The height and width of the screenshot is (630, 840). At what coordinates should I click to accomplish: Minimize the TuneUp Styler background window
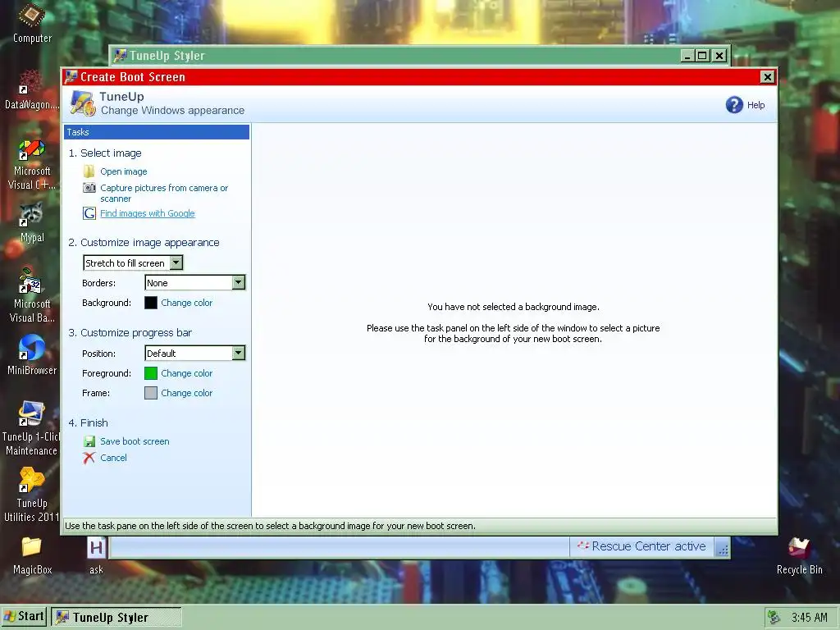tap(688, 55)
